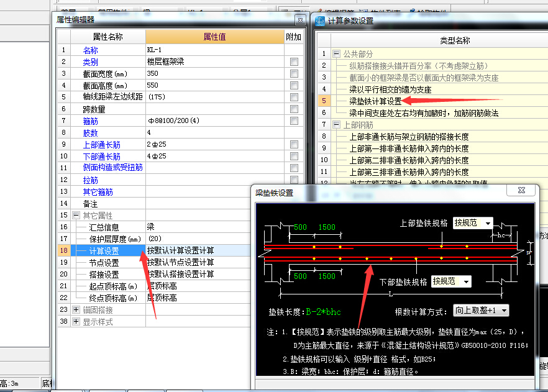Toggle the 下部通长筋 row checkbox

click(294, 156)
